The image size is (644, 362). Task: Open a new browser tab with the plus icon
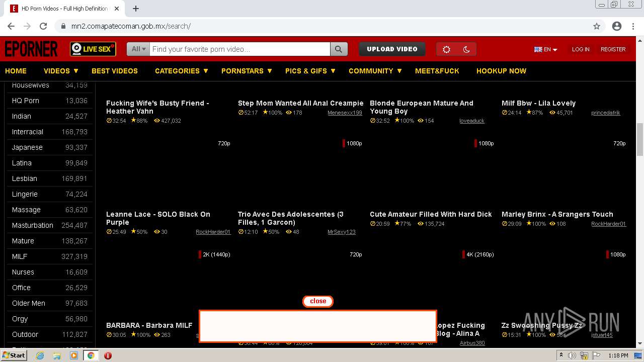pos(136,9)
